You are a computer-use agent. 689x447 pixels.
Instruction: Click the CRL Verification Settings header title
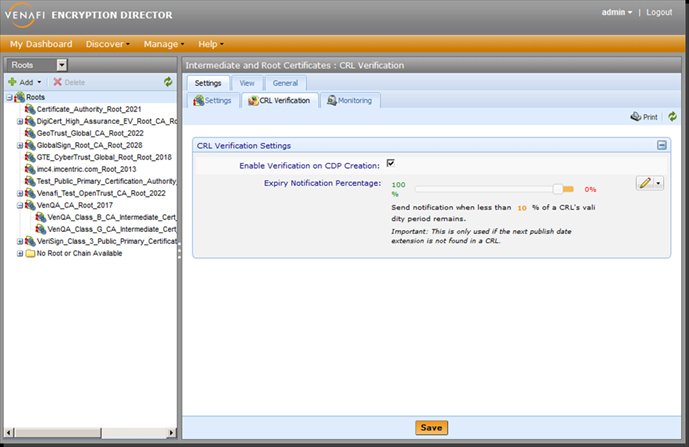pos(243,145)
